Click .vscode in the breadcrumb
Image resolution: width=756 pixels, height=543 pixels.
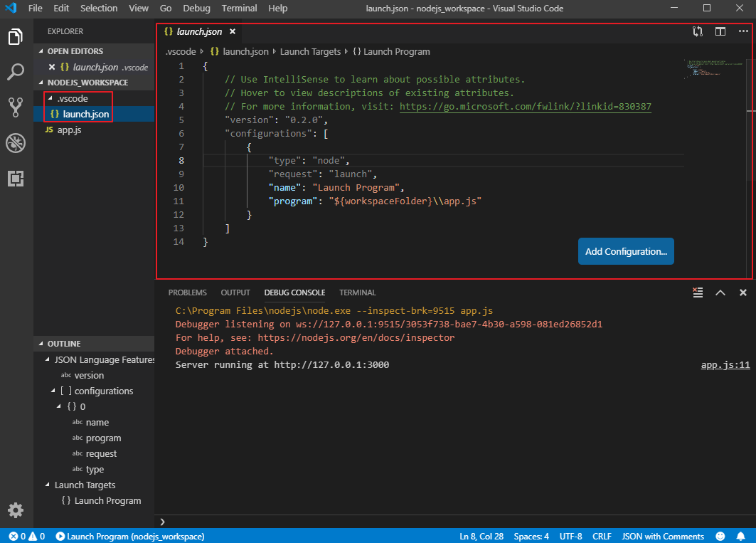pos(181,52)
